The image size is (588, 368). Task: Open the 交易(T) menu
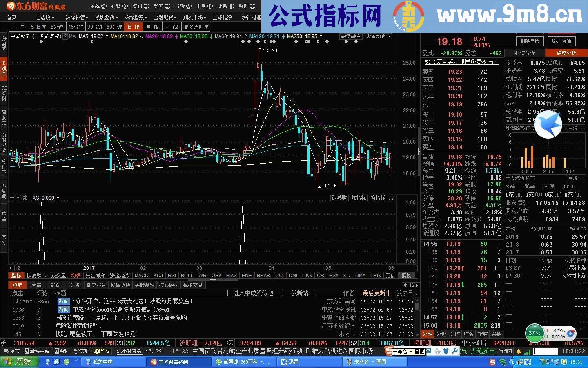(x=225, y=6)
